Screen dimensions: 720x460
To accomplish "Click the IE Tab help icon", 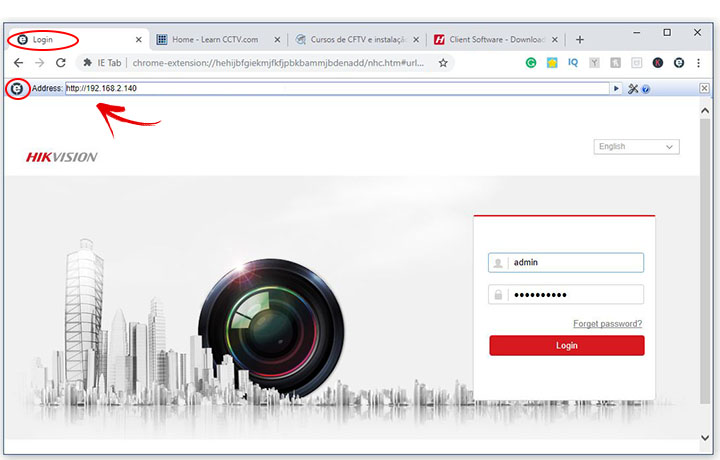I will tap(646, 89).
